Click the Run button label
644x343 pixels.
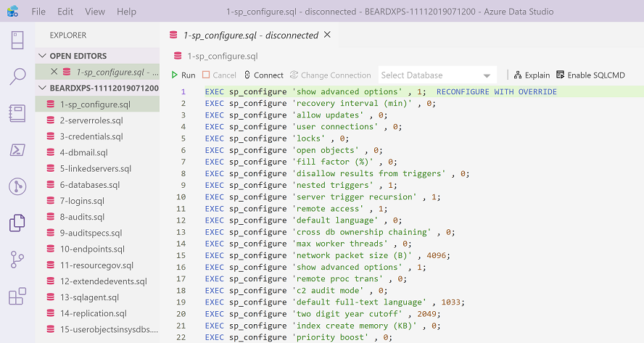pyautogui.click(x=188, y=75)
